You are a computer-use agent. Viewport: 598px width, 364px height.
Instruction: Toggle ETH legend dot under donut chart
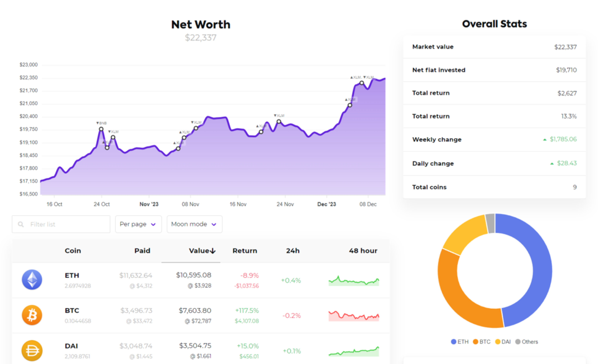click(x=453, y=342)
